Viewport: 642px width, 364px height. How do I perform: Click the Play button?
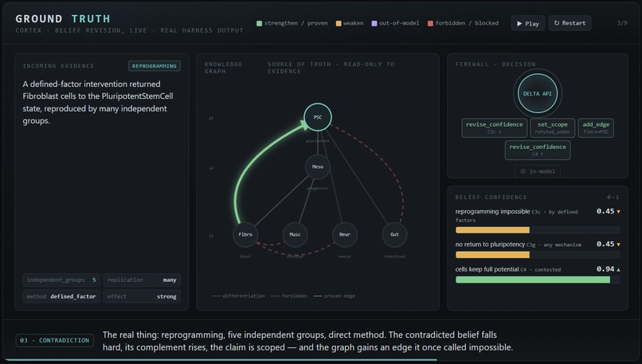point(527,23)
